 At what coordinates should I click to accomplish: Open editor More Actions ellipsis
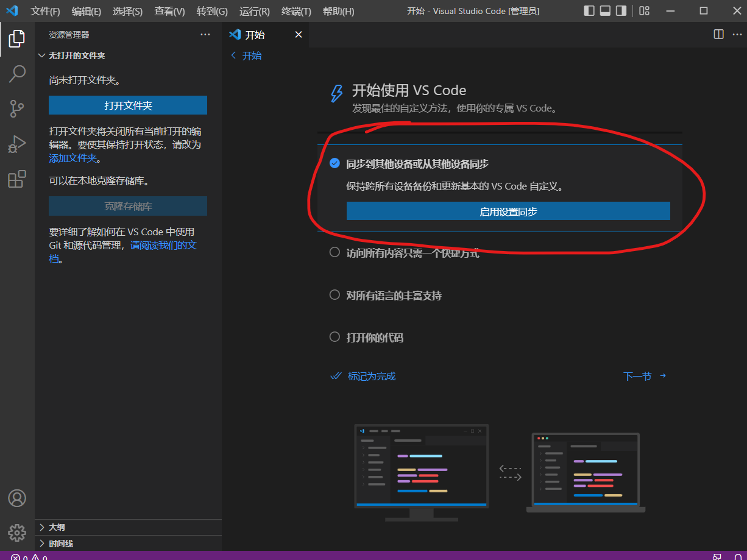point(737,34)
